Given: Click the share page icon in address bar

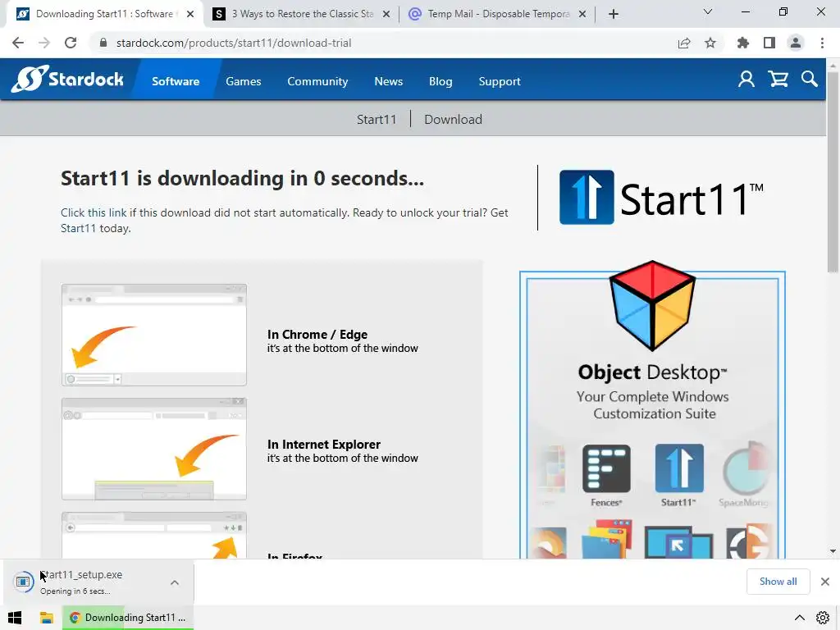Looking at the screenshot, I should [684, 43].
